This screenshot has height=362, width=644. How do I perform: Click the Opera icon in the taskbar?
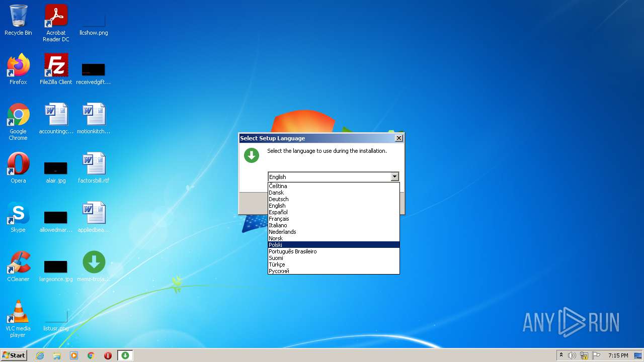(x=108, y=355)
